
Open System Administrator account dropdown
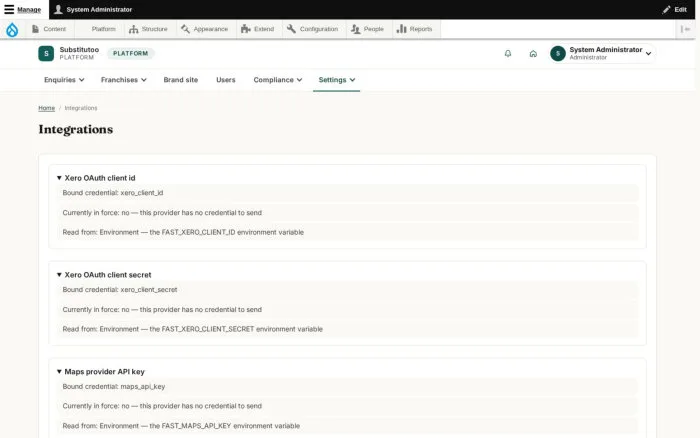coord(602,54)
